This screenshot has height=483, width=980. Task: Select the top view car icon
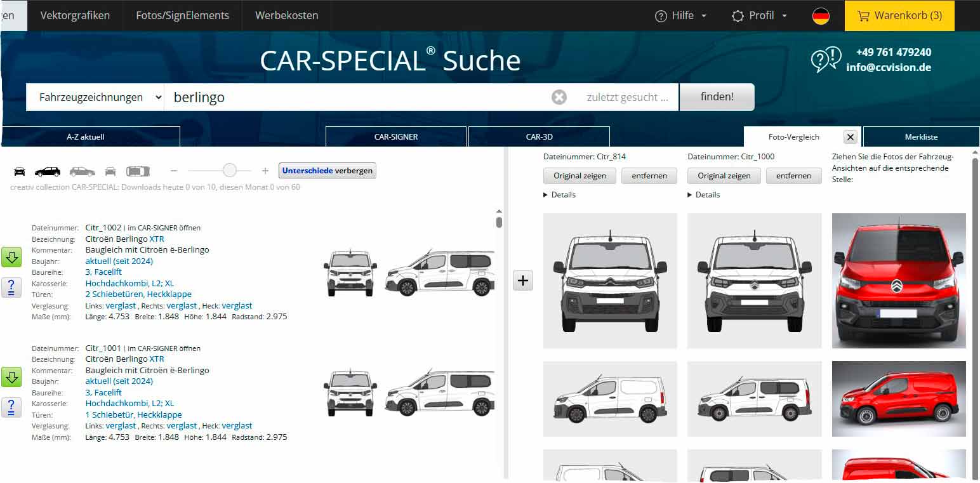click(138, 171)
